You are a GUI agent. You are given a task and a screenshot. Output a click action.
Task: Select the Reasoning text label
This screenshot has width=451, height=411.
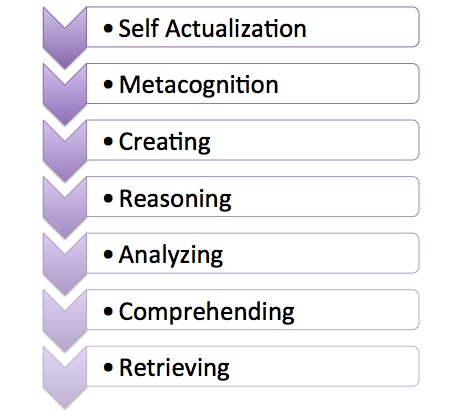pos(175,199)
